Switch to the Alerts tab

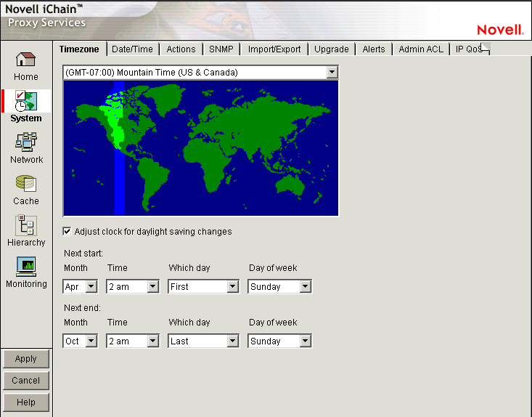[374, 49]
